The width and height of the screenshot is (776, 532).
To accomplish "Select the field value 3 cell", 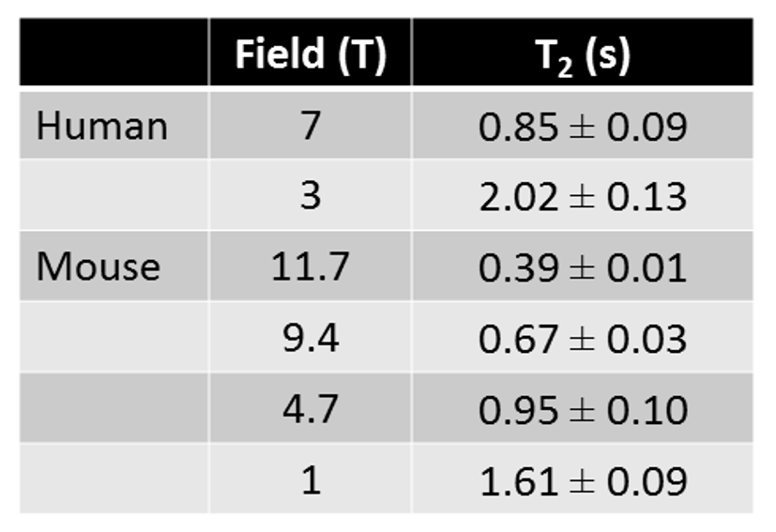I will coord(310,196).
